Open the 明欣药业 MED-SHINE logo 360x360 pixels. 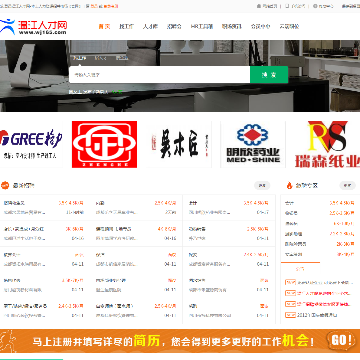coord(253,144)
